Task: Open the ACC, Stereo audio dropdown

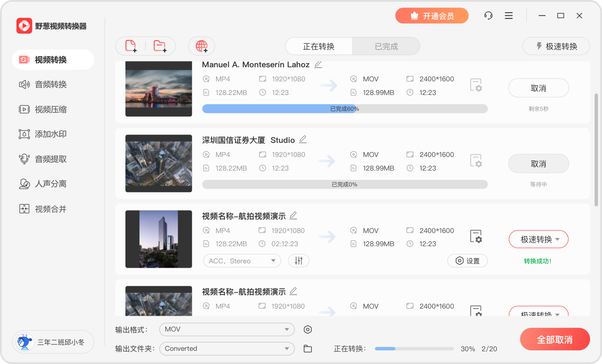Action: click(x=242, y=260)
